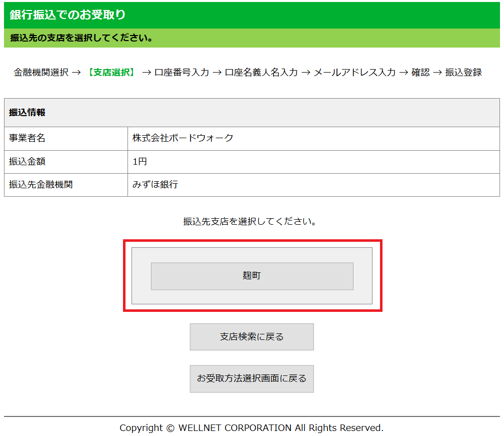Click the 銀行振込でのお受取り page title
The image size is (504, 436).
pyautogui.click(x=67, y=15)
